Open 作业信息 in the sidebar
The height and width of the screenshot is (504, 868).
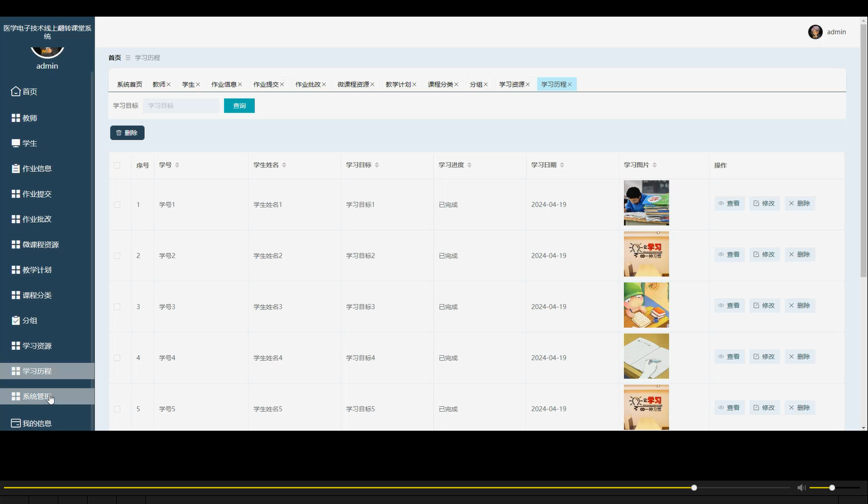(x=47, y=168)
